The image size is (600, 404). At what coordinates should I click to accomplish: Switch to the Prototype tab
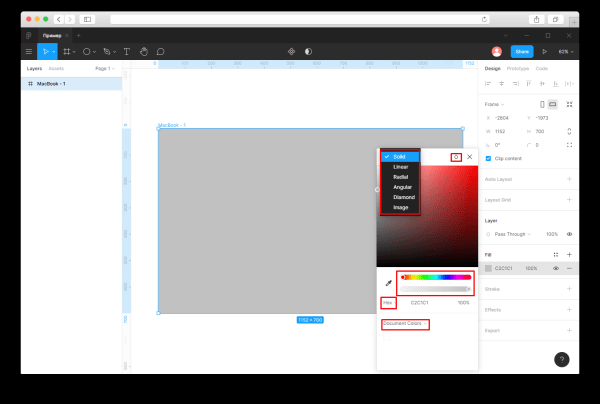point(517,69)
